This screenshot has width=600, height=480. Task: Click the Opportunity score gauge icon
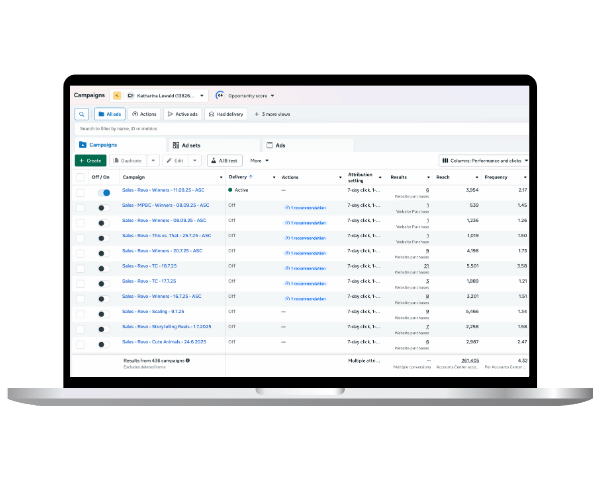click(x=219, y=96)
